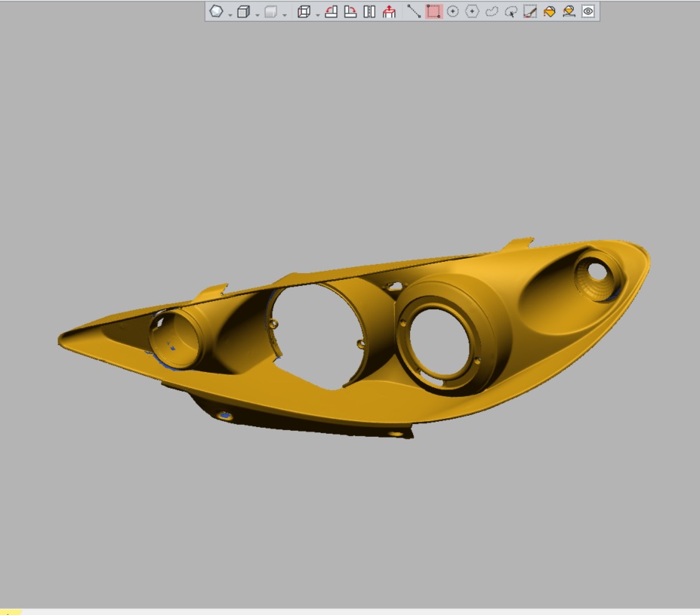Click the normal-to view red arrow icon
The image size is (700, 615).
pyautogui.click(x=389, y=11)
